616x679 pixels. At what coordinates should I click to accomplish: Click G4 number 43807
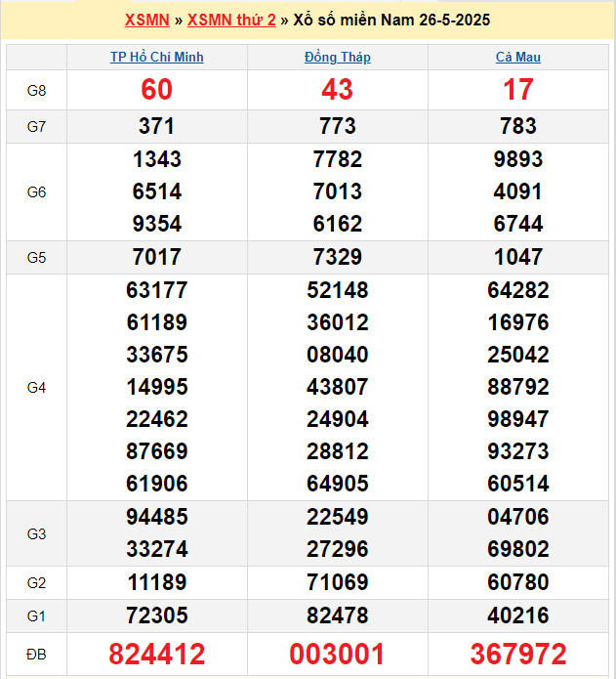(x=338, y=387)
